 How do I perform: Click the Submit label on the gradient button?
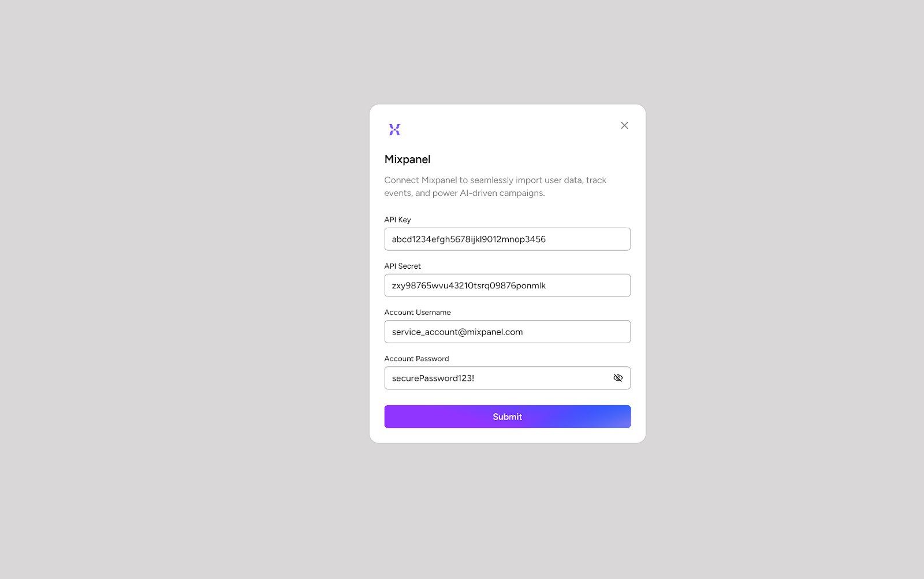tap(508, 417)
